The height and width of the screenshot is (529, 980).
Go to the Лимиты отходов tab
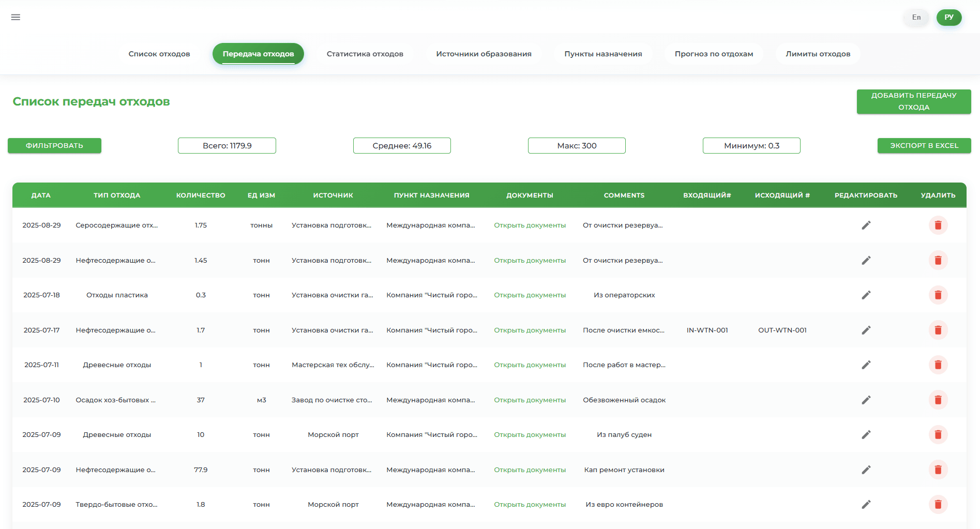pyautogui.click(x=818, y=54)
